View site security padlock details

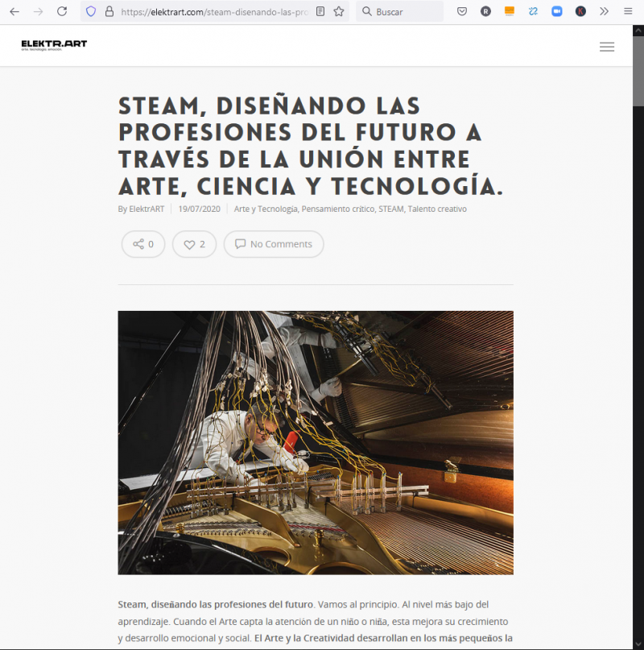coord(109,11)
